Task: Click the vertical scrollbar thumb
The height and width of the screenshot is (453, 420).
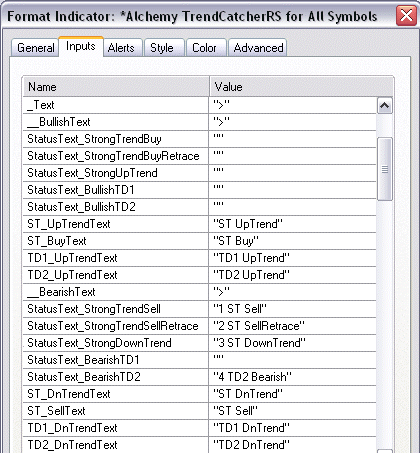Action: (385, 169)
